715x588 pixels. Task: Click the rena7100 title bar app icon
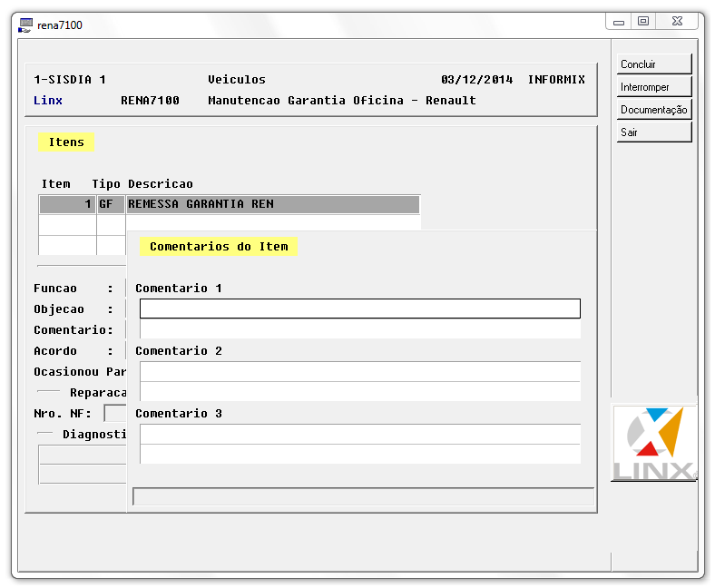pyautogui.click(x=25, y=25)
